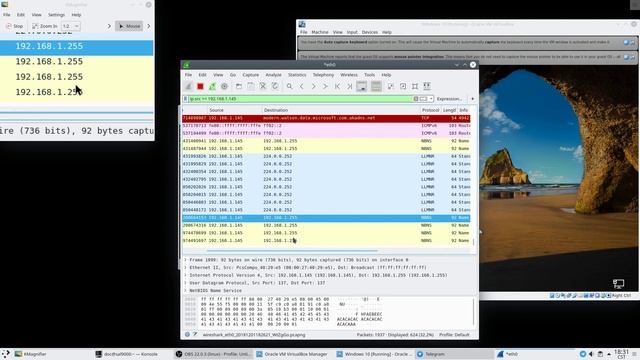The width and height of the screenshot is (640, 360).
Task: Open capture file properties status bar icon
Action: pos(195,335)
